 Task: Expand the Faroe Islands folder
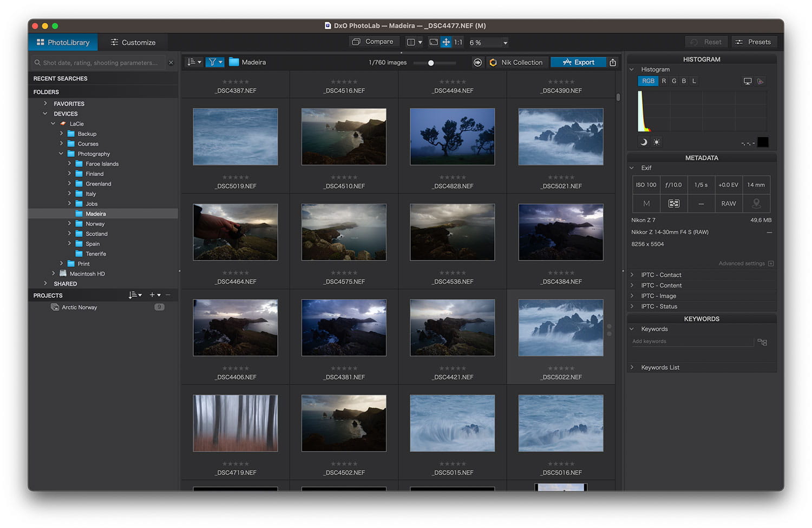[x=69, y=164]
